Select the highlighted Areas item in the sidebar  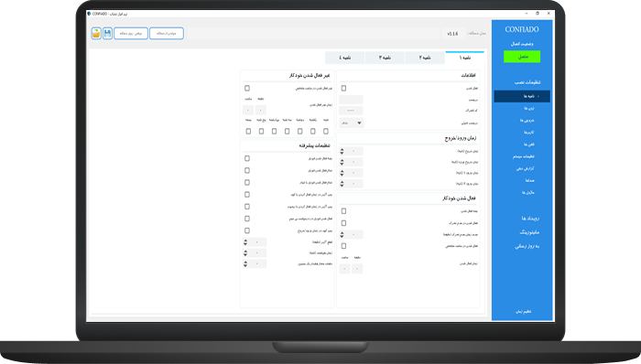(522, 96)
